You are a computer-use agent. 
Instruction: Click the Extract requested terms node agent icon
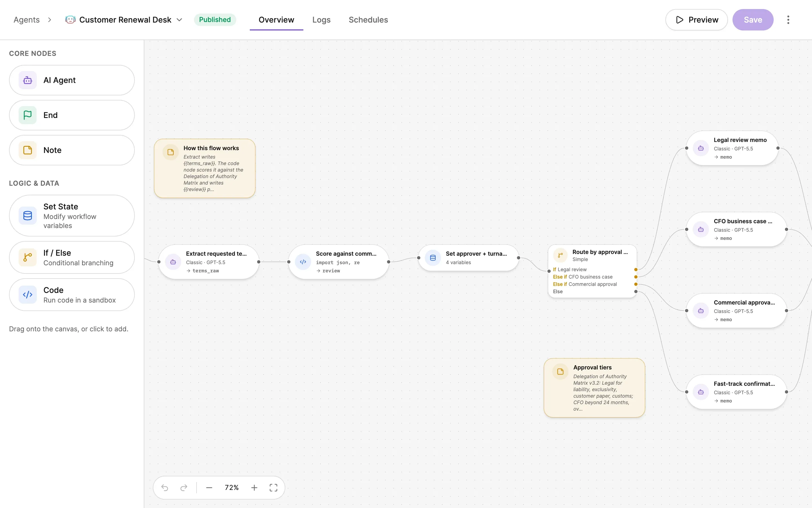coord(173,262)
